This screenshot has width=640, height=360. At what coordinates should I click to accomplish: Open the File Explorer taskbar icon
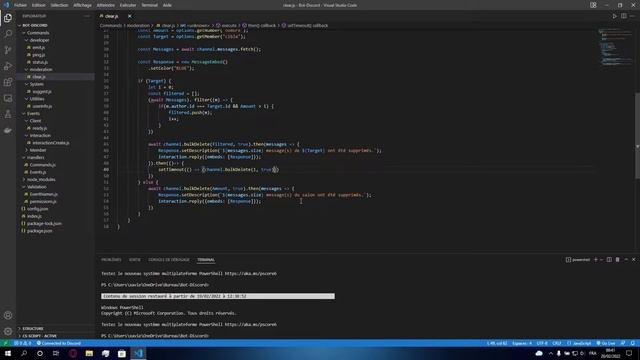pos(89,353)
